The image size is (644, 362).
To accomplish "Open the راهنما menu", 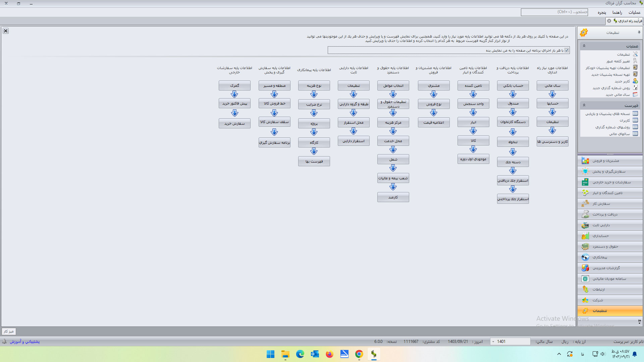I will [617, 12].
